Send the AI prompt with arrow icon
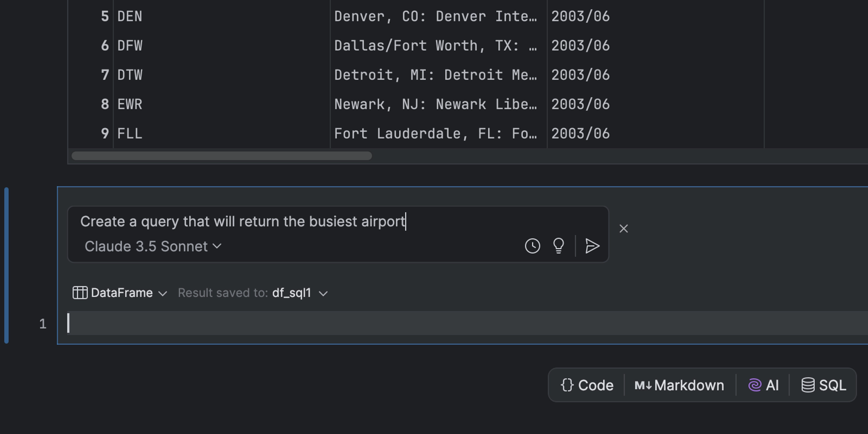Image resolution: width=868 pixels, height=434 pixels. (x=592, y=246)
